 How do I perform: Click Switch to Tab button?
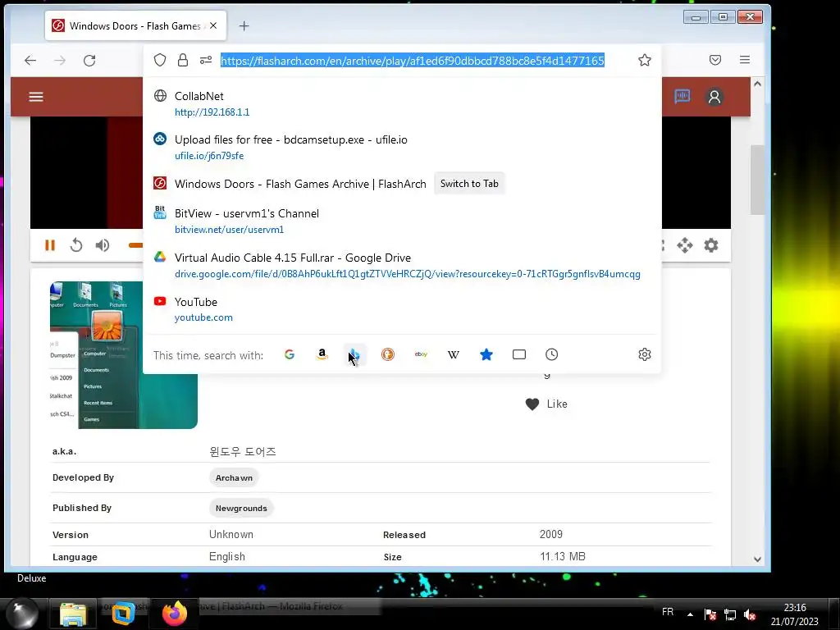(x=469, y=184)
